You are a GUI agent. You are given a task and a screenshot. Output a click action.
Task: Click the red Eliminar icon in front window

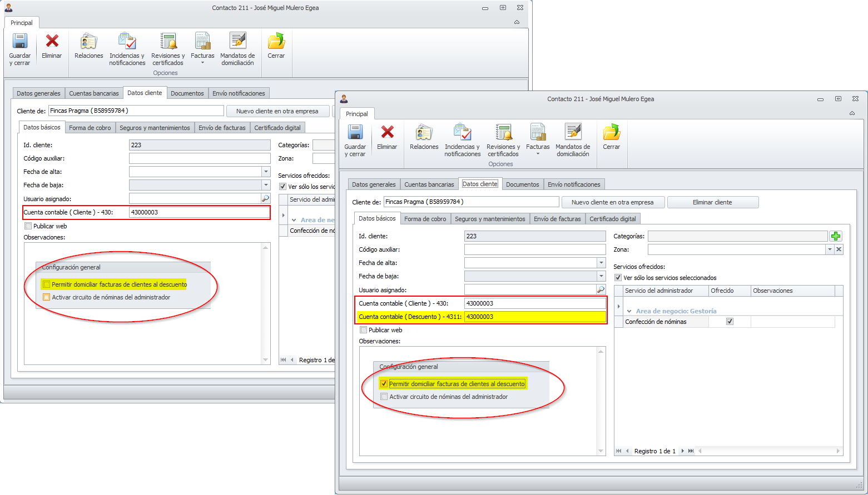coord(387,132)
